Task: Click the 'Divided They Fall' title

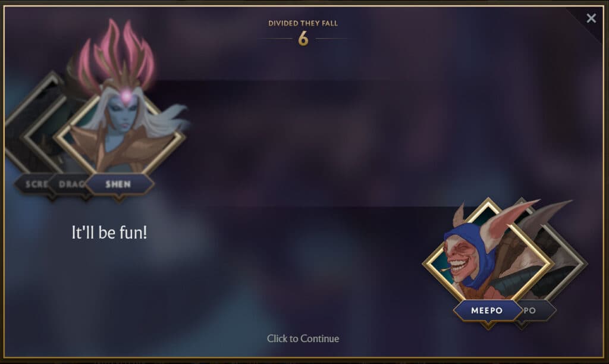Action: [x=303, y=23]
